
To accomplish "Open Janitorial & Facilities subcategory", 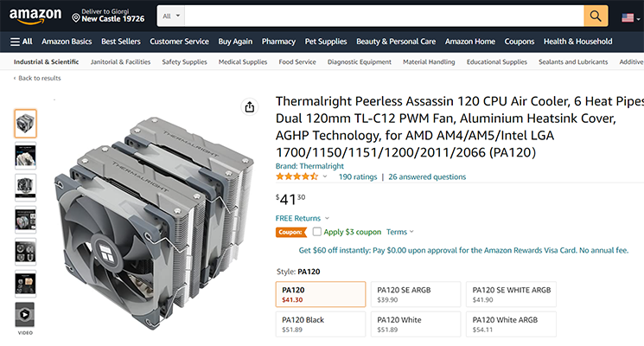I will click(120, 62).
